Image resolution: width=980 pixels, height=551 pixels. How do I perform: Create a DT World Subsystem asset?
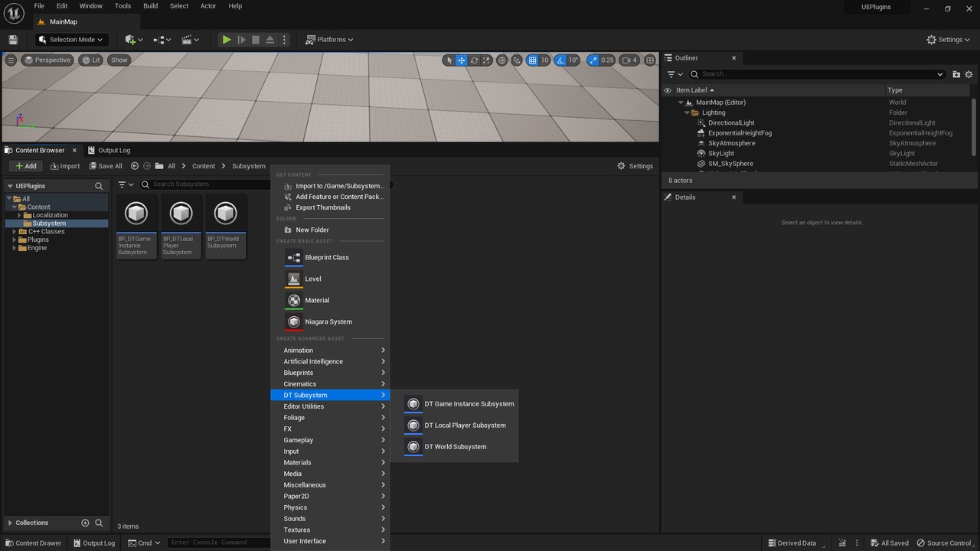[455, 447]
